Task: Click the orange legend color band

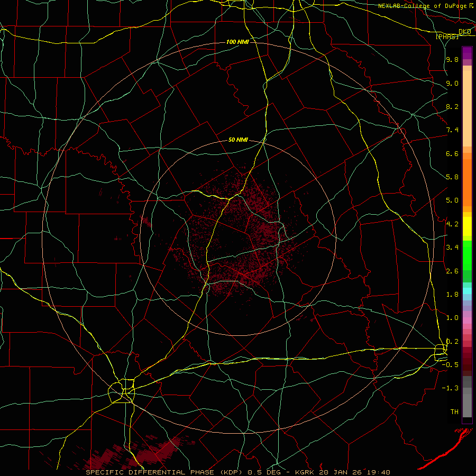Action: point(467,182)
